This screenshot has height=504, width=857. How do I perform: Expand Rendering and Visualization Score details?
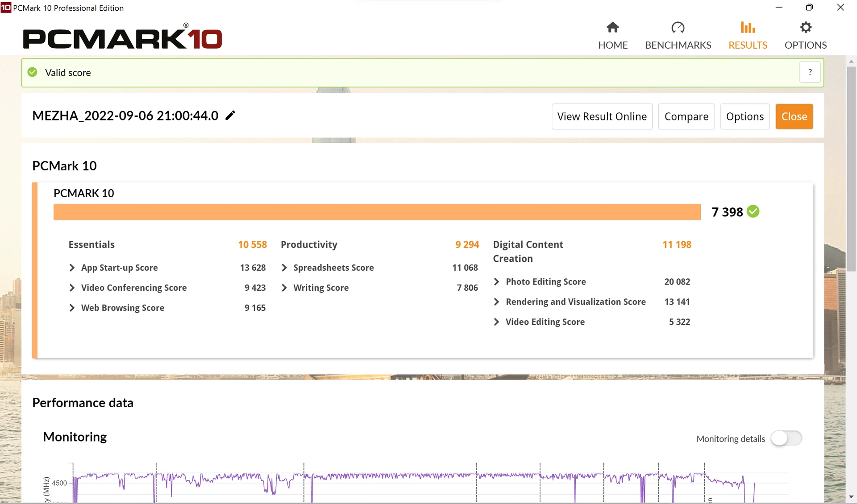point(496,302)
